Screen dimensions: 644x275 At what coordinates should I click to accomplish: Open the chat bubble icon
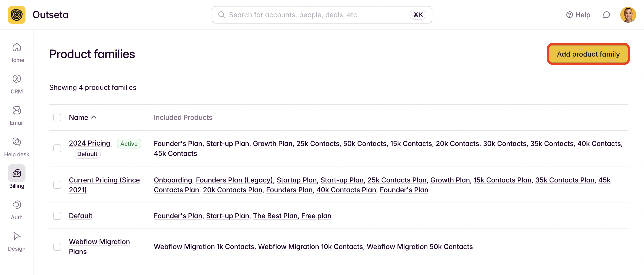tap(606, 15)
